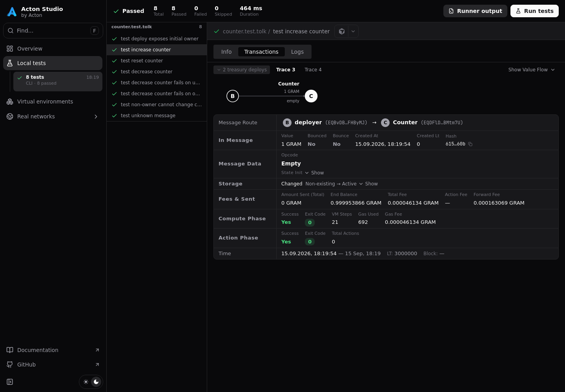Expand the Real networks chevron
565x392 pixels.
tap(96, 116)
